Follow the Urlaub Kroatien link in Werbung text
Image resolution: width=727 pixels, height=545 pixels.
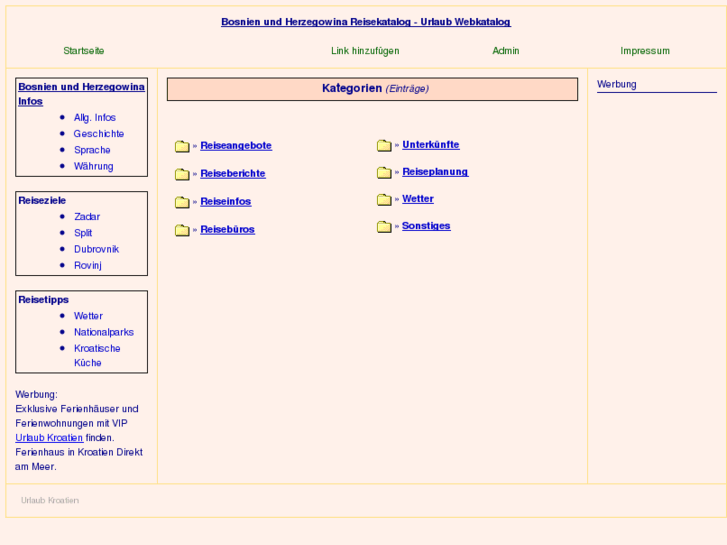49,437
